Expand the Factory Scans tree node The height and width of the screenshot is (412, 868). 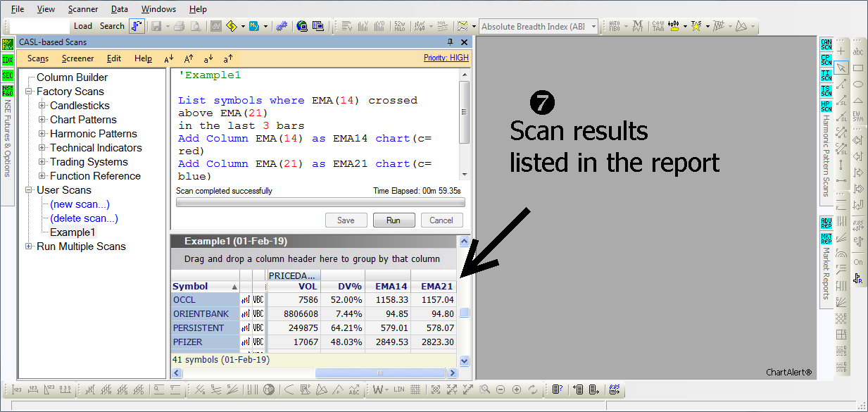[29, 92]
